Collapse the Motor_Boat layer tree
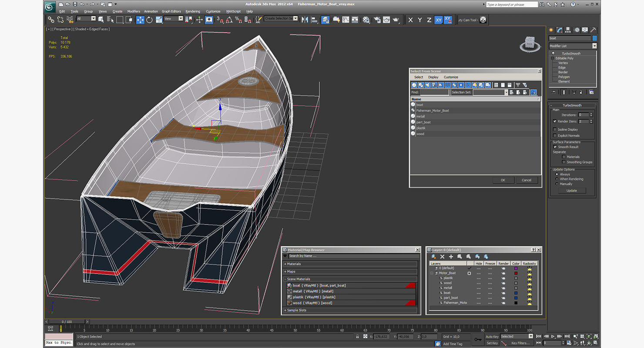This screenshot has width=644, height=348. 432,273
